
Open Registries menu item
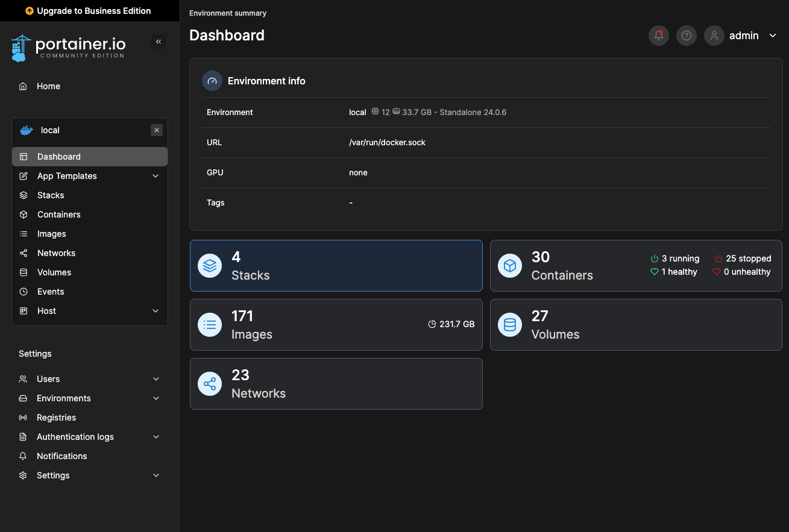click(x=90, y=418)
